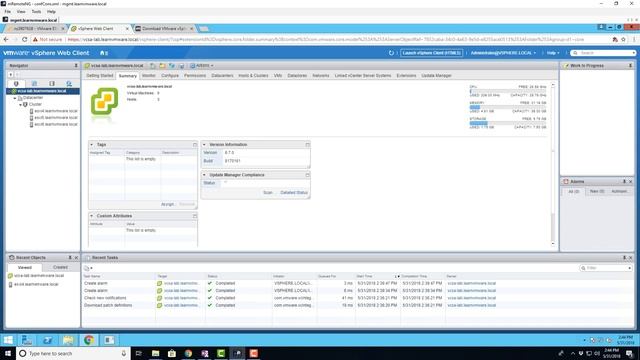The height and width of the screenshot is (360, 640).
Task: Click the navigator back arrow
Action: (11, 75)
